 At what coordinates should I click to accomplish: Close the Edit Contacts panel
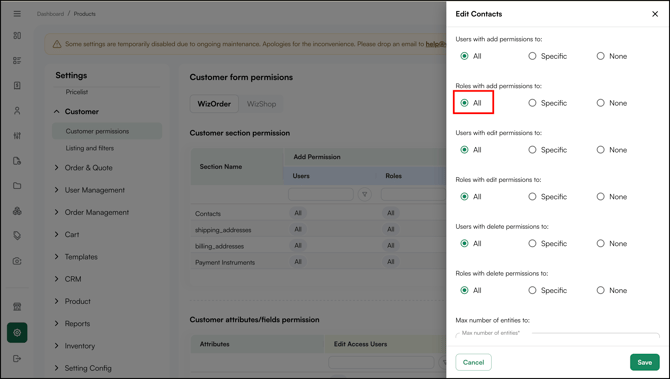[x=655, y=14]
